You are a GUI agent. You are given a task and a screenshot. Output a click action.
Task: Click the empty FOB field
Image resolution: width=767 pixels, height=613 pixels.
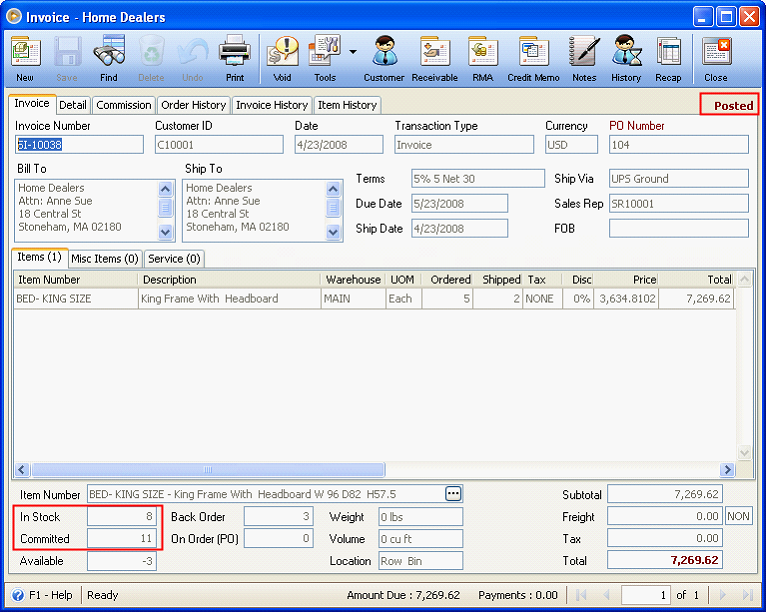point(678,228)
